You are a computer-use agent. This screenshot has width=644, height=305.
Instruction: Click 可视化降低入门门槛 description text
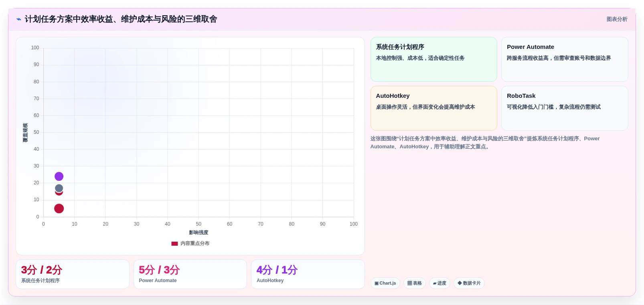pos(554,107)
